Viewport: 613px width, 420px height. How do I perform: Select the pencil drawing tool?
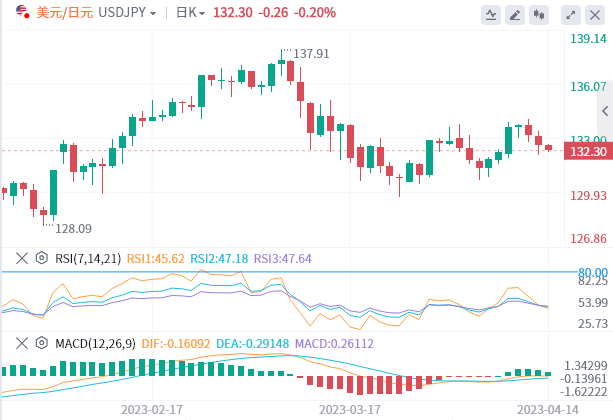515,15
